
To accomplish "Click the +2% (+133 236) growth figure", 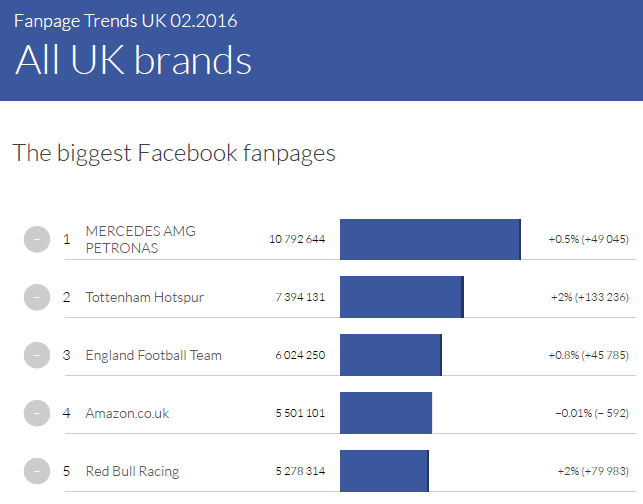I will (x=589, y=297).
